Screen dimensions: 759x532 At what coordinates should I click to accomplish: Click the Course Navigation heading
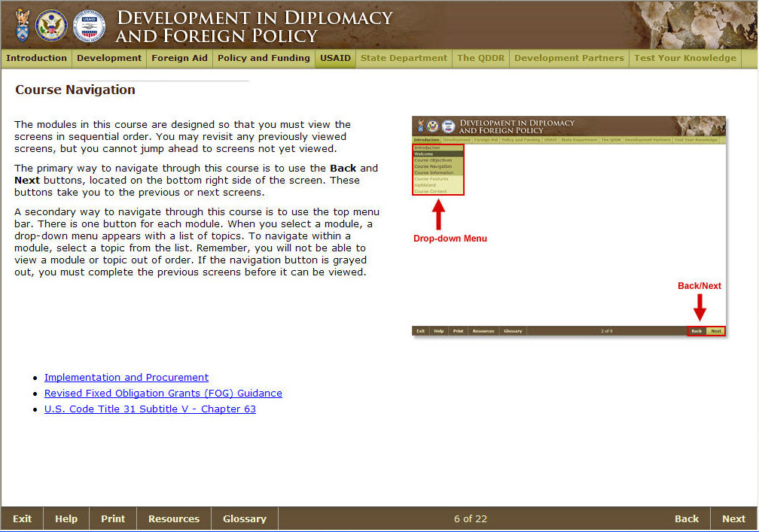pos(75,90)
